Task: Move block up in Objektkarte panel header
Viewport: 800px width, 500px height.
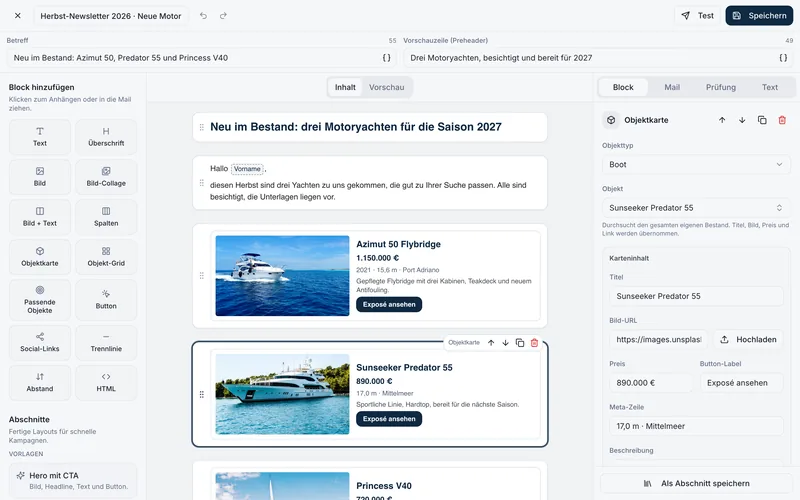Action: click(722, 120)
